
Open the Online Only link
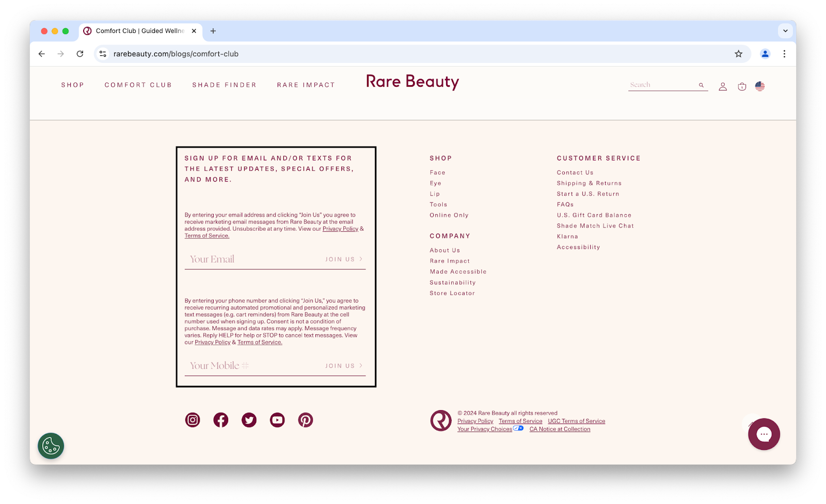[449, 215]
